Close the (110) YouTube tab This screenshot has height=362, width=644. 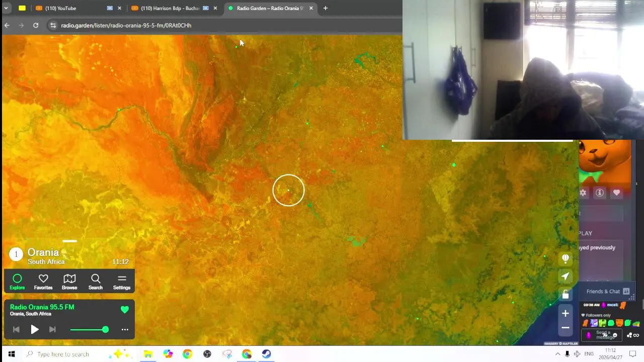(x=119, y=8)
